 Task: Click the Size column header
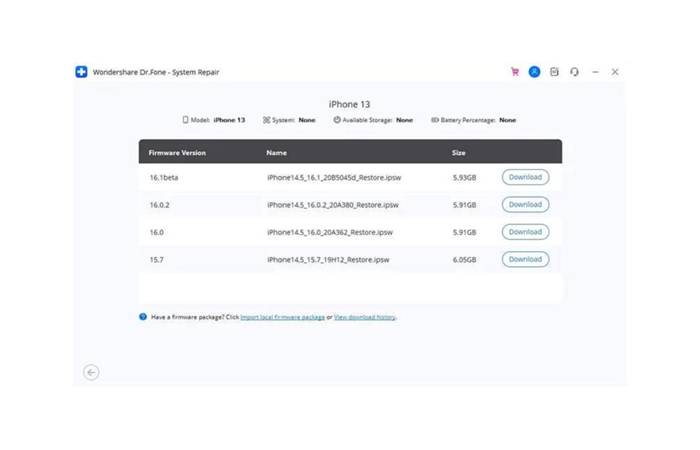point(458,153)
